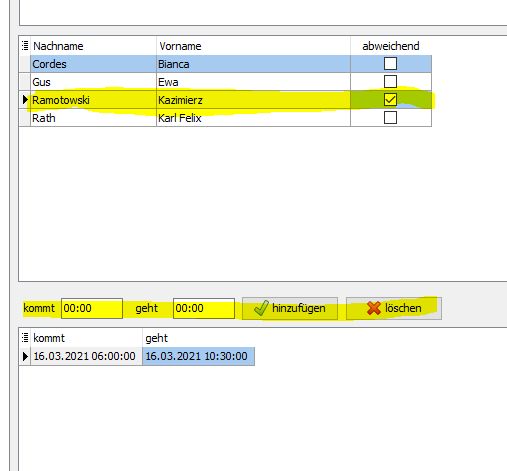The height and width of the screenshot is (471, 507).
Task: Open the times grid column chooser icon
Action: (25, 338)
